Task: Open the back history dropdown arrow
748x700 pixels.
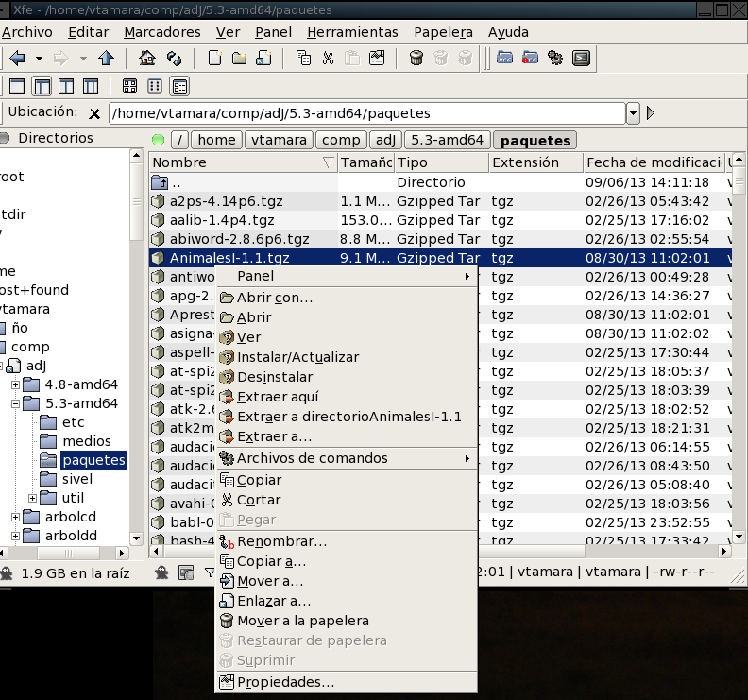Action: point(39,59)
